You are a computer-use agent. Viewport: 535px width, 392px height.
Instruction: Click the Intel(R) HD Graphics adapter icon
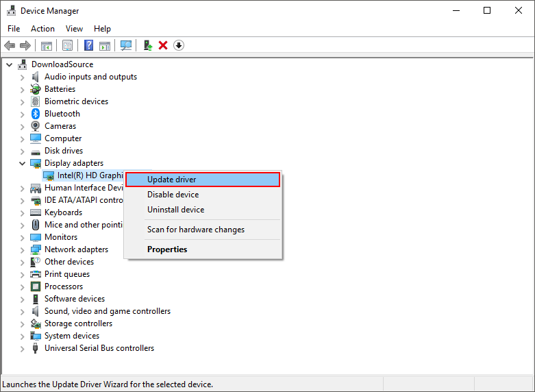pos(49,175)
